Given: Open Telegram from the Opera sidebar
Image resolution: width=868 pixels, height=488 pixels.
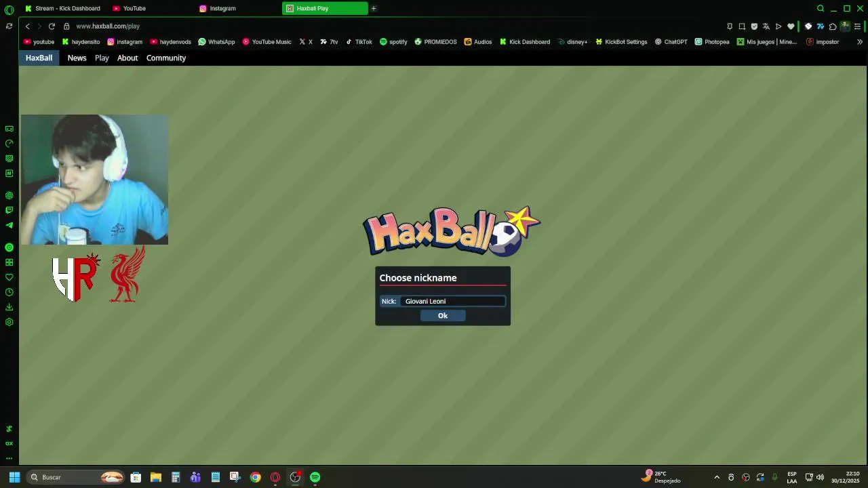Looking at the screenshot, I should pos(9,225).
